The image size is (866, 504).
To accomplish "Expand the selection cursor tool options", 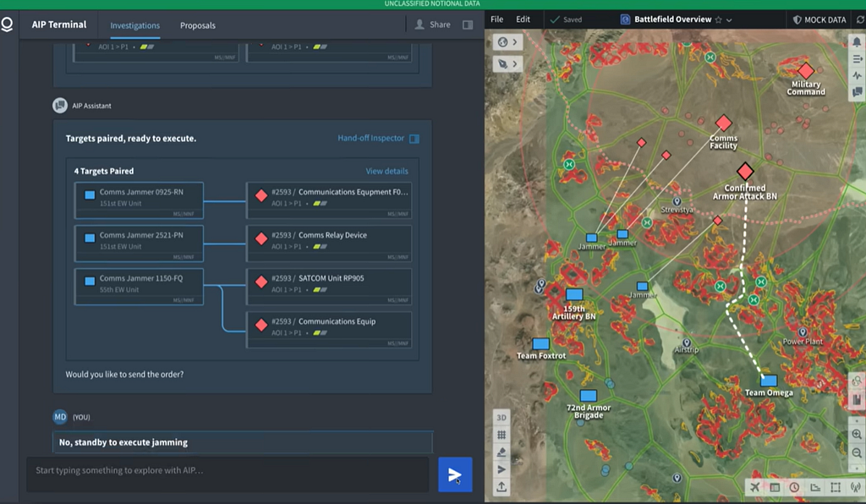I will click(x=507, y=64).
